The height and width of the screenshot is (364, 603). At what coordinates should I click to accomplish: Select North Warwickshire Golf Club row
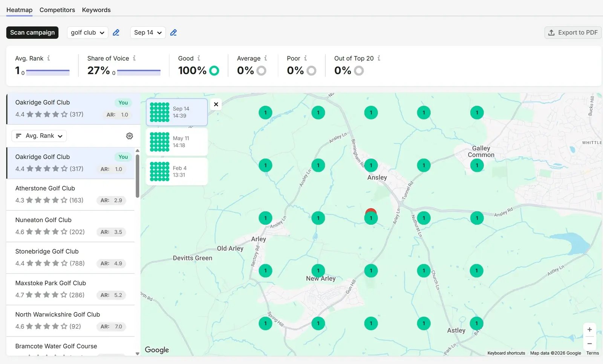pos(70,321)
